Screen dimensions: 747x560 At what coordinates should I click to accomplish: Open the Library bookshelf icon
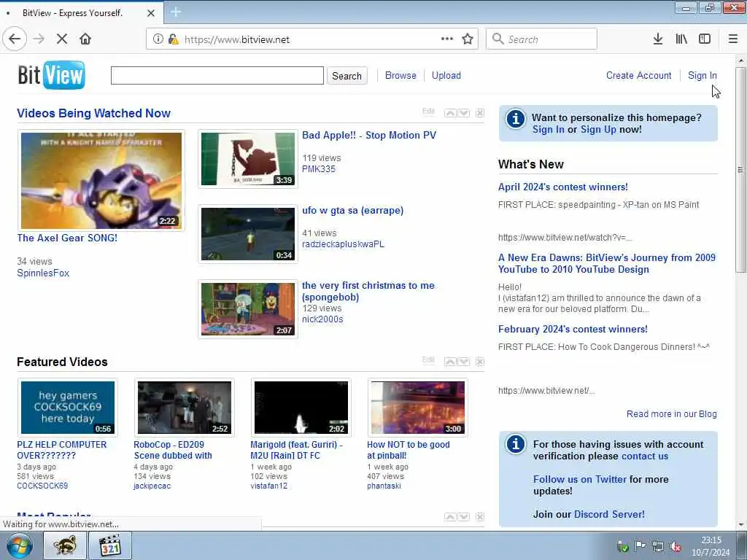click(x=681, y=39)
